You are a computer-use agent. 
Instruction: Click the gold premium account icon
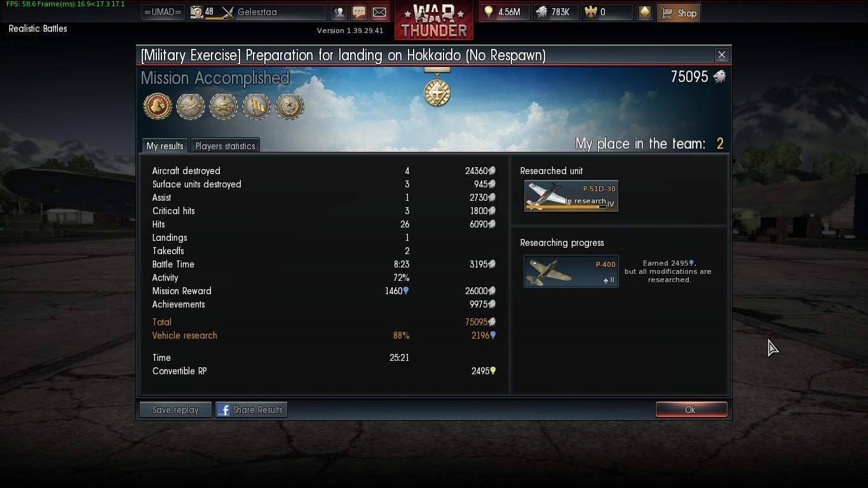point(645,12)
